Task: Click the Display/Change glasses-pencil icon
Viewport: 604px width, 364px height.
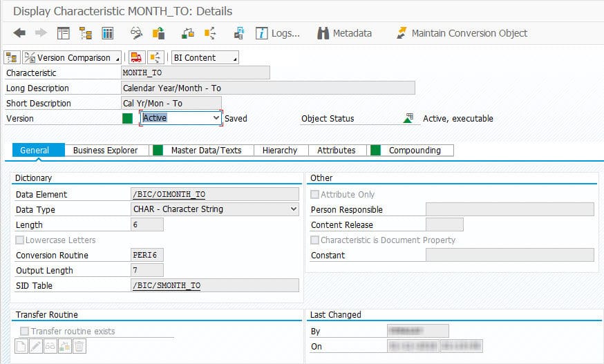Action: (137, 33)
